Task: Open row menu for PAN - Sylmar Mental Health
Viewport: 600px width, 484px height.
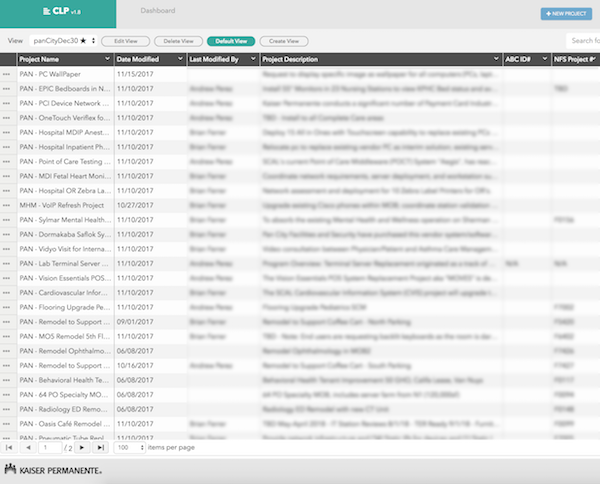Action: [7, 220]
